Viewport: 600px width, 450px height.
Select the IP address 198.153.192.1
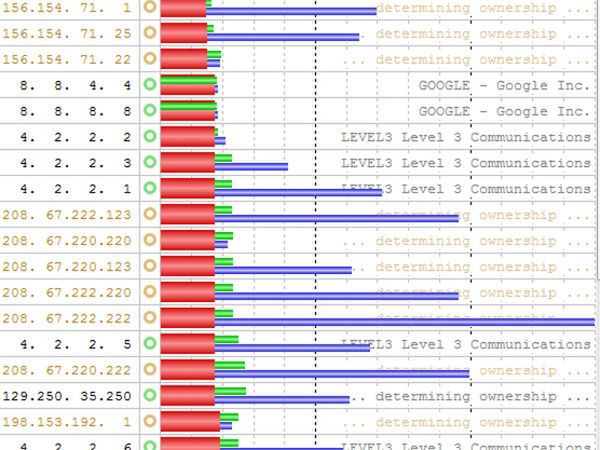pos(67,422)
